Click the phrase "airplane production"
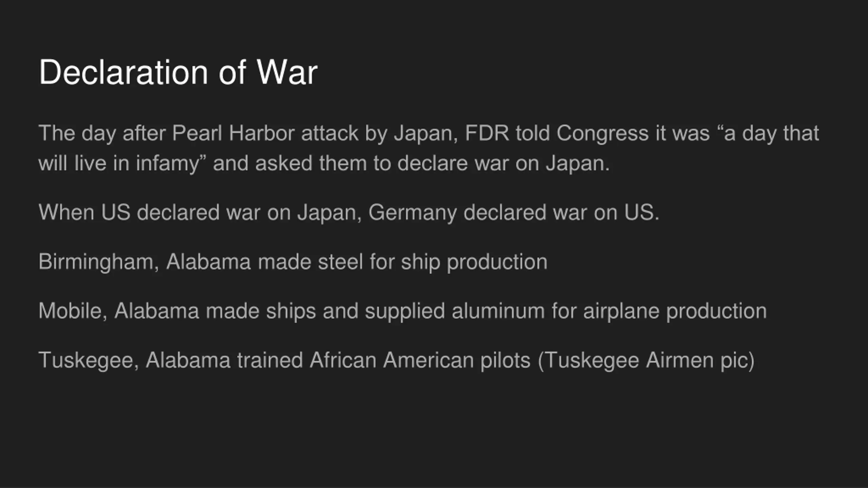This screenshot has width=868, height=488. [x=675, y=311]
